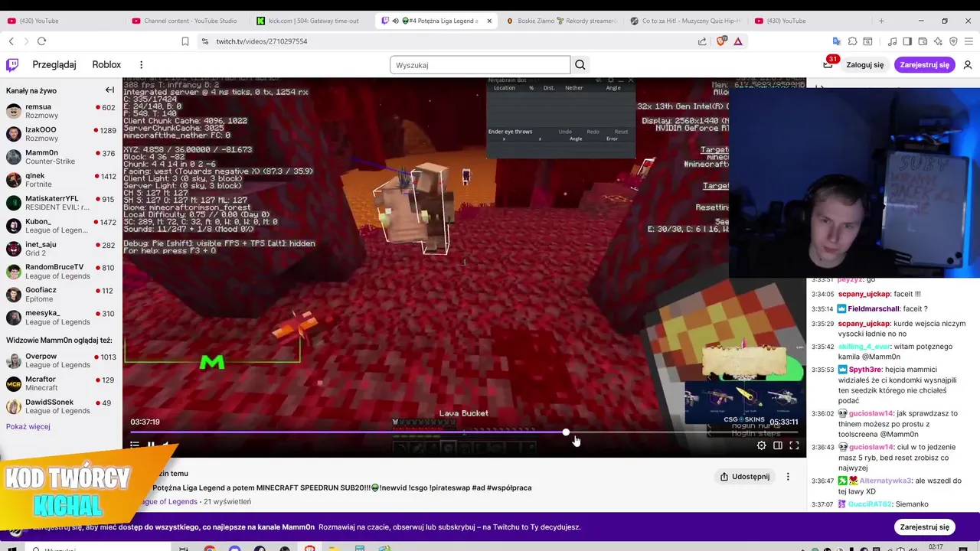
Task: Switch to kick.com Gateway time-out tab
Action: pyautogui.click(x=311, y=21)
